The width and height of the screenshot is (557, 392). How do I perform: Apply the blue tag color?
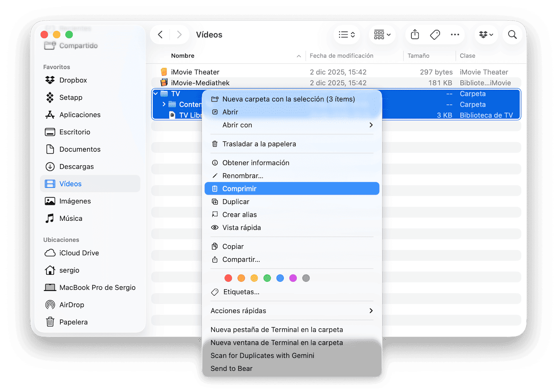coord(280,278)
